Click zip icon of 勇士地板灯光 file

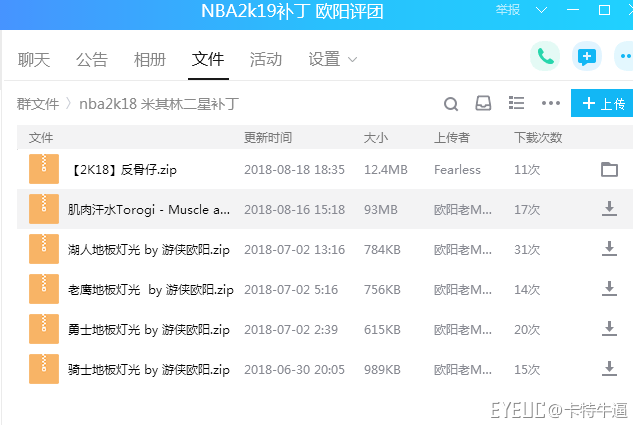pos(44,329)
